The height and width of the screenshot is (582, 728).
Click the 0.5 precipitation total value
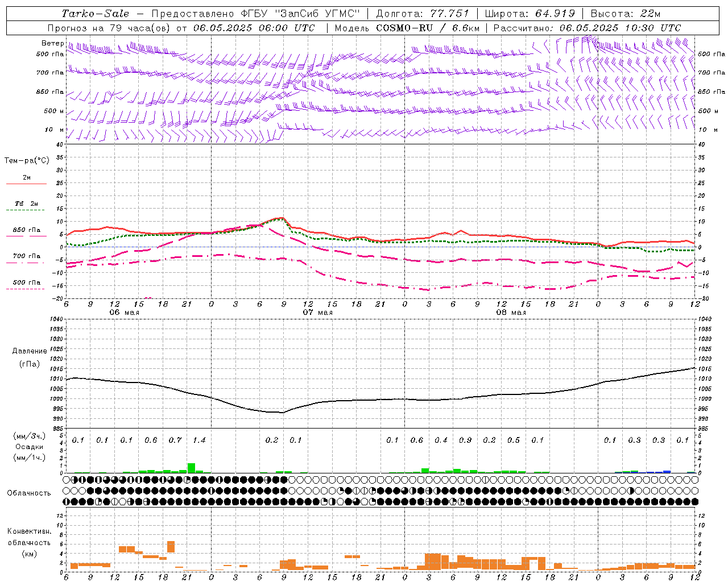click(514, 440)
